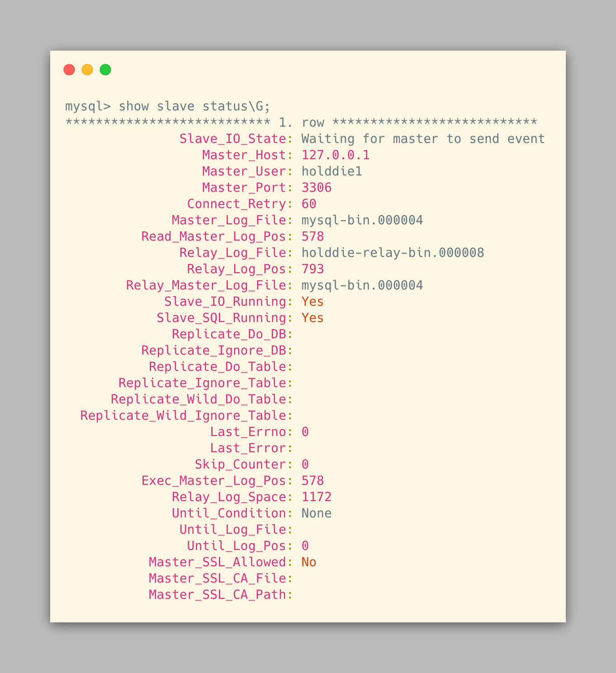This screenshot has height=673, width=616.
Task: Select the 'Slave_SQL_Running' label
Action: [222, 318]
